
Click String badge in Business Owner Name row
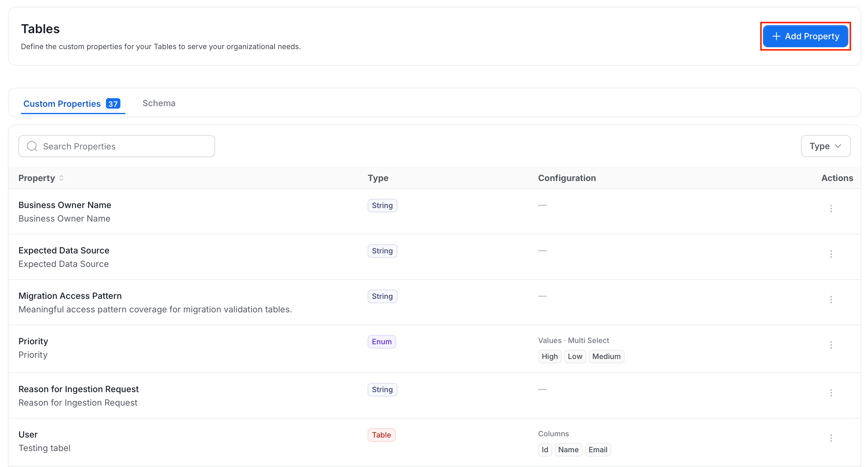pyautogui.click(x=382, y=205)
